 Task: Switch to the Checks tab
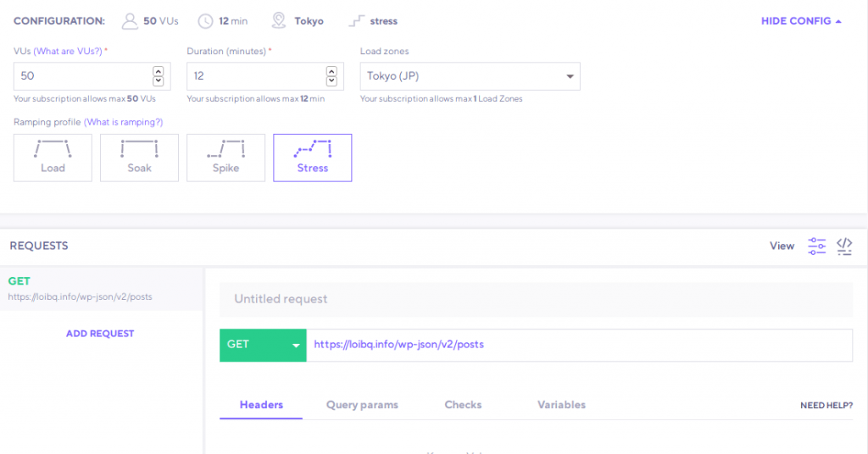(463, 405)
